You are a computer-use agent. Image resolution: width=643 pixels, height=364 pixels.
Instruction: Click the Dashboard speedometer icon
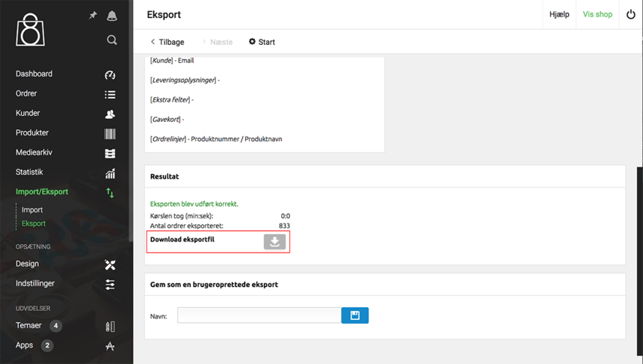click(110, 75)
